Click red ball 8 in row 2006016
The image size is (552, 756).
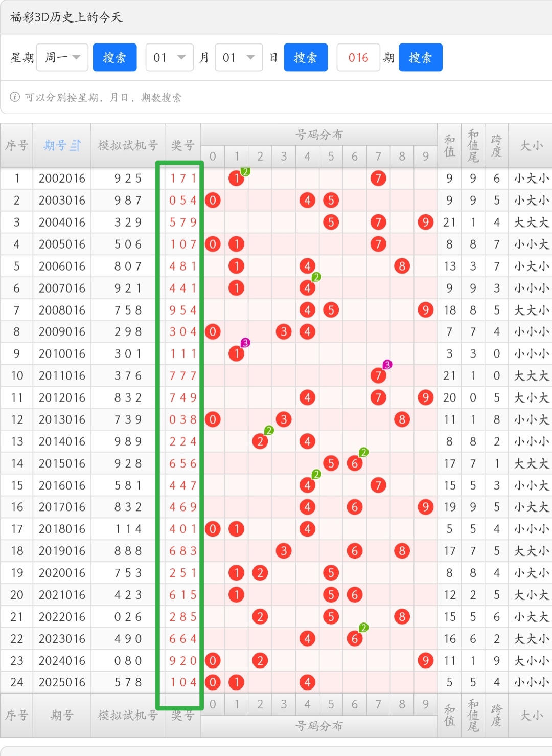point(402,266)
